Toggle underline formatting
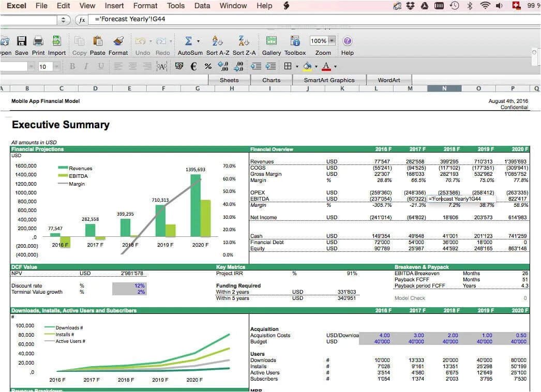 [101, 66]
